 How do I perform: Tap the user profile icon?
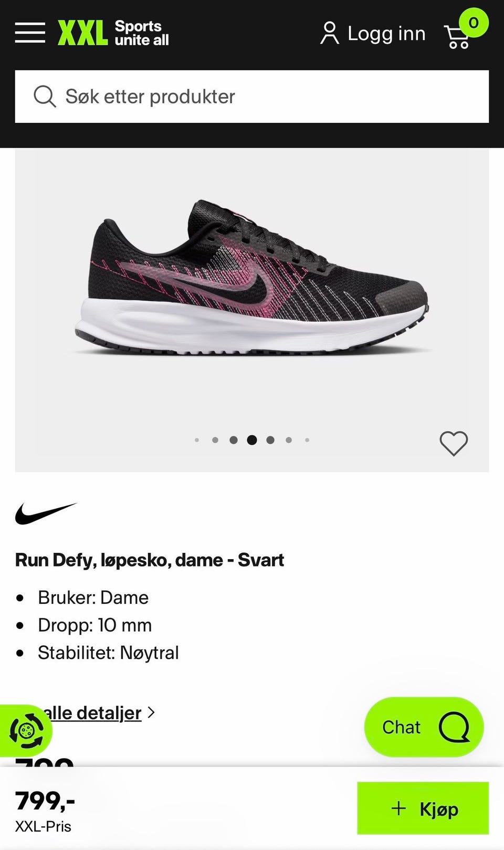(330, 33)
